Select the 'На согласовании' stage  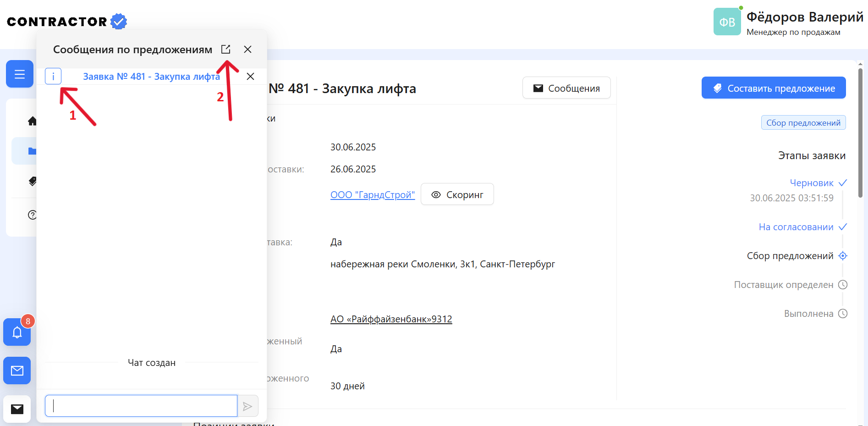[x=796, y=227]
